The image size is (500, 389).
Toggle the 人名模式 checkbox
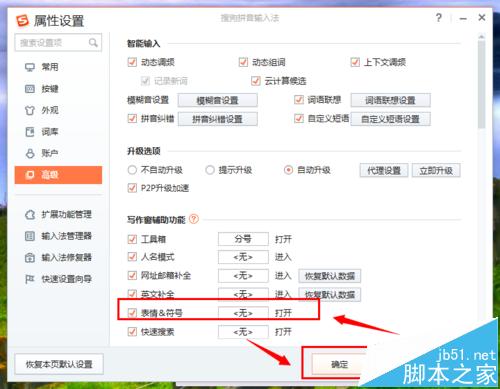coord(132,257)
